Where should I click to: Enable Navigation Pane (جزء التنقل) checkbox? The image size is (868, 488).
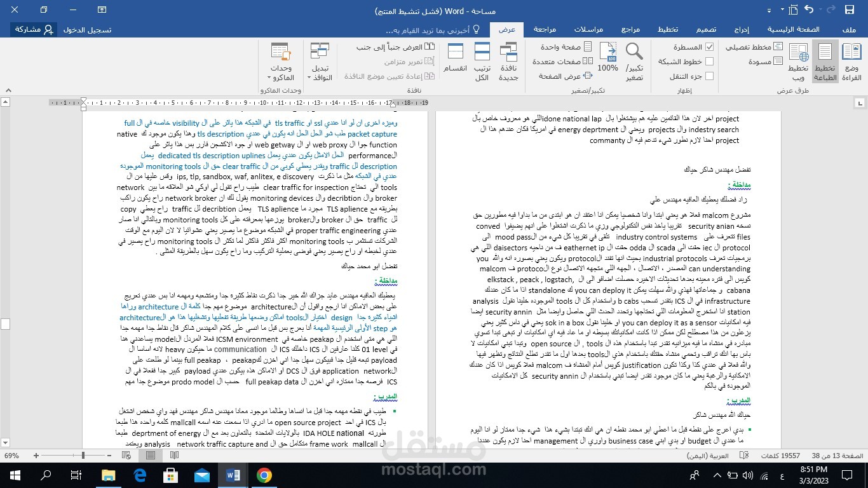710,76
